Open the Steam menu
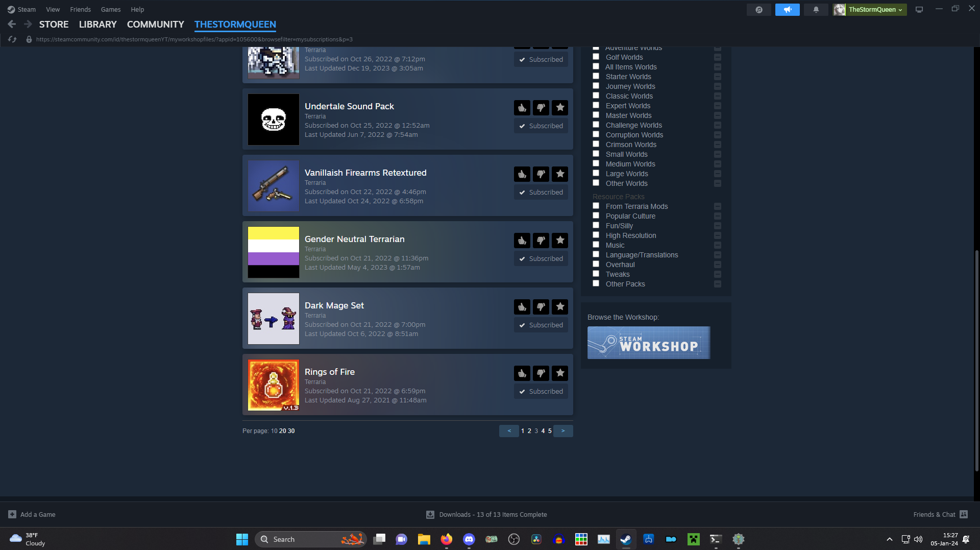Screen dimensions: 980x550 pos(21,9)
